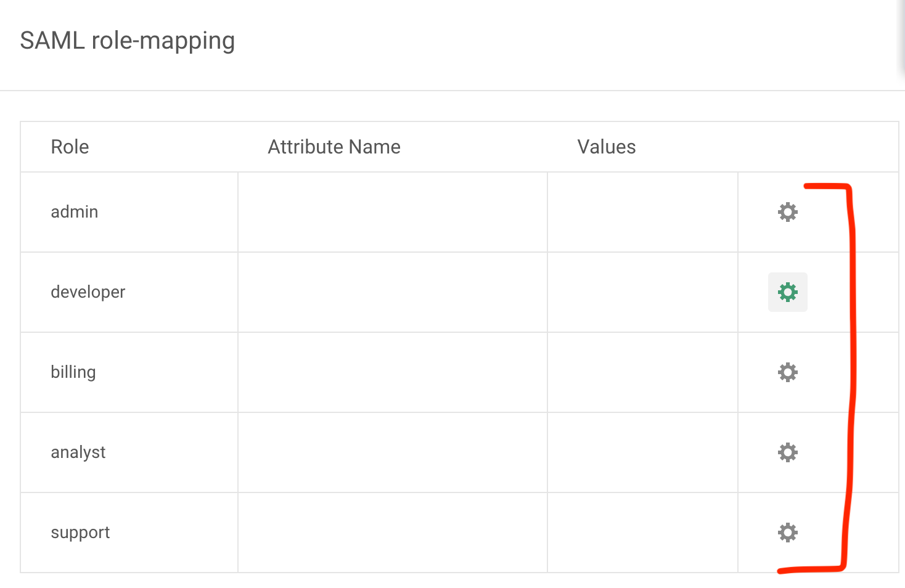Open the gear settings for support role
The width and height of the screenshot is (905, 588).
(x=787, y=533)
